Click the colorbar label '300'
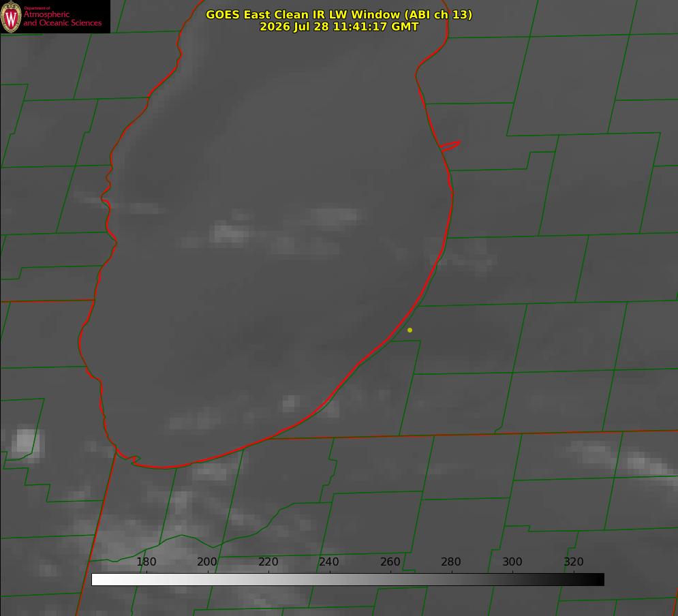678x616 pixels. (x=512, y=561)
